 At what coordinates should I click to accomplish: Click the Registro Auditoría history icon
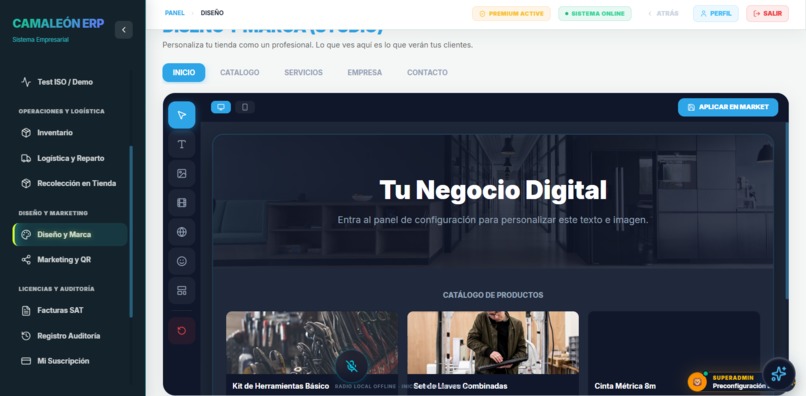click(x=26, y=336)
